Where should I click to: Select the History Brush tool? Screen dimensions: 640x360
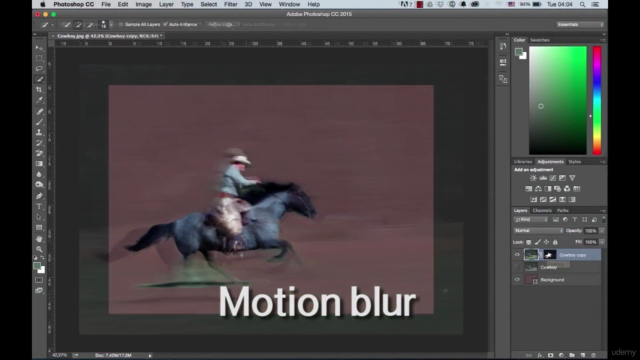click(x=39, y=143)
